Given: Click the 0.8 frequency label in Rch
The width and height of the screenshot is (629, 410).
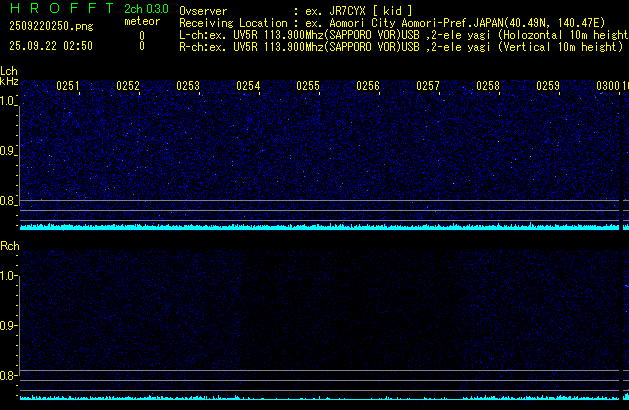Looking at the screenshot, I should coord(9,376).
